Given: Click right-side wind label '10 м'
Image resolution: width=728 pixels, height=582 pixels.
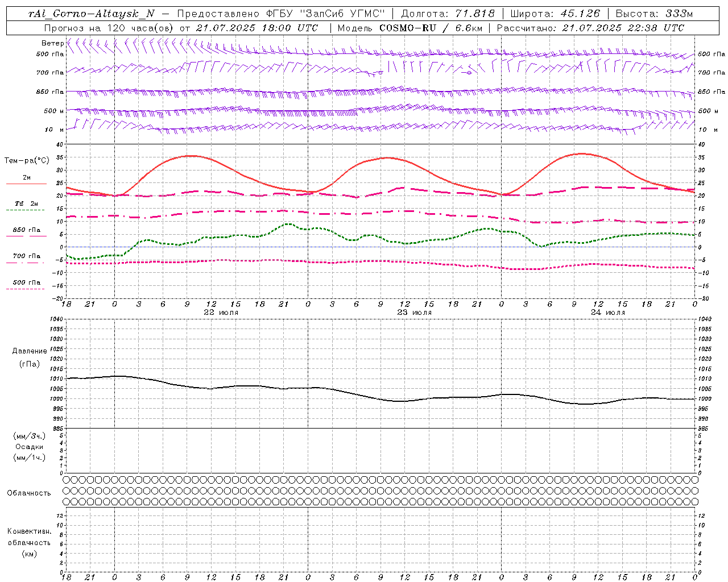Looking at the screenshot, I should pos(708,130).
